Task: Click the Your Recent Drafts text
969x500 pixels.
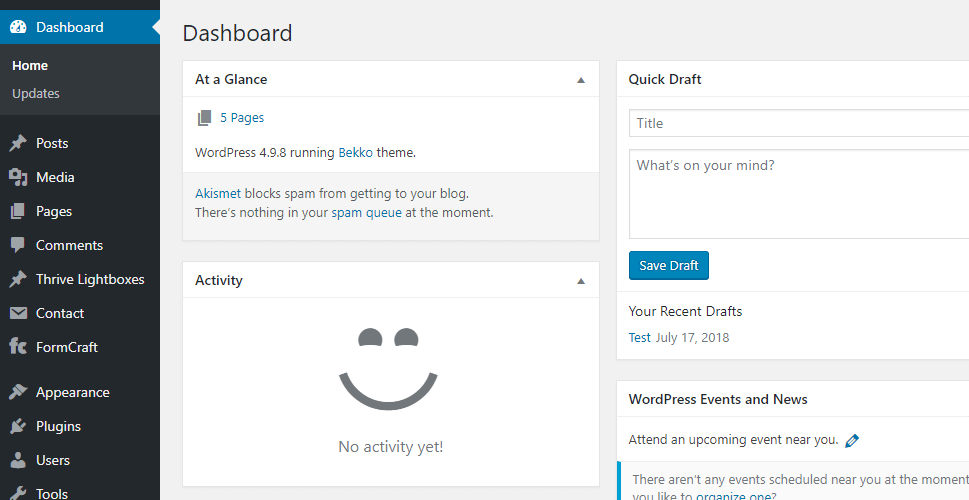Action: [x=685, y=311]
